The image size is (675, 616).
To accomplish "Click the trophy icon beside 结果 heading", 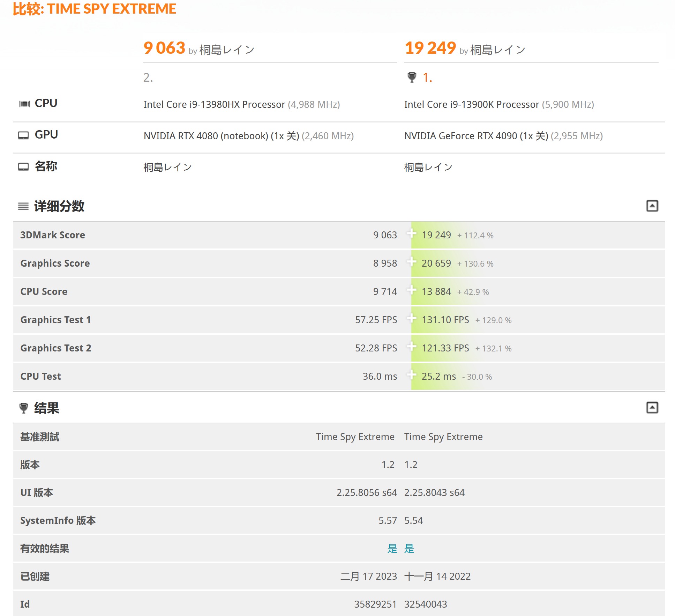I will [x=23, y=408].
